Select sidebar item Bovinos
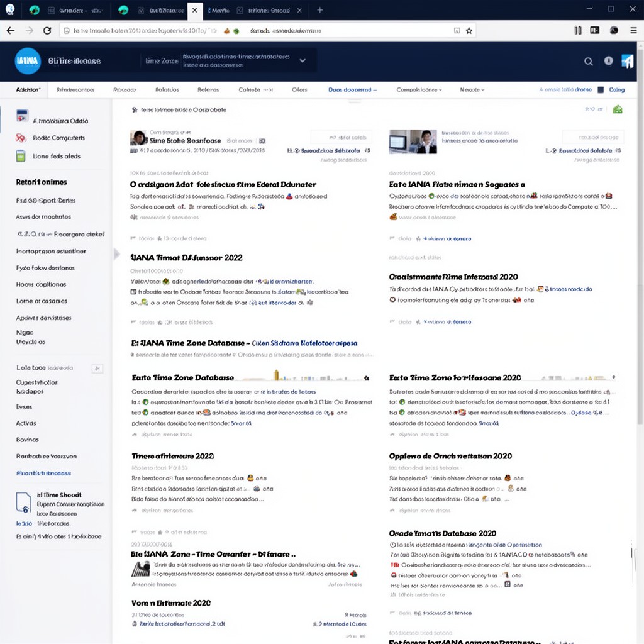Screen dimensions: 644x644 pos(27,440)
